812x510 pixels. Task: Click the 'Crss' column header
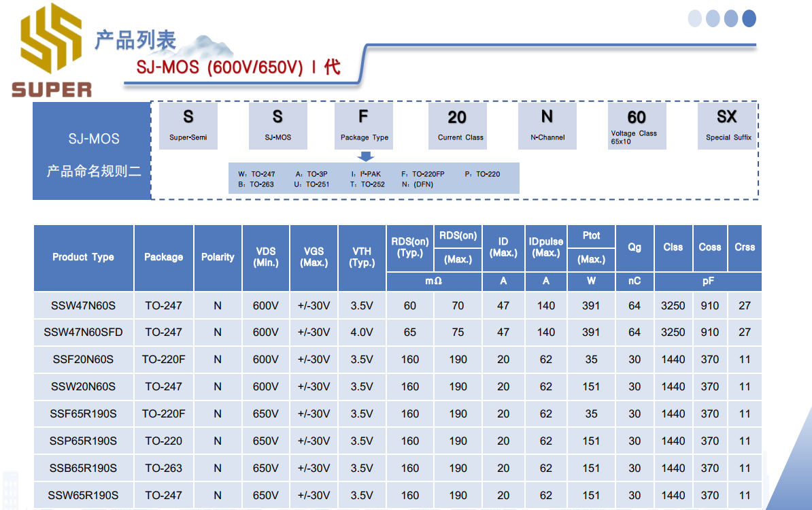pyautogui.click(x=745, y=248)
